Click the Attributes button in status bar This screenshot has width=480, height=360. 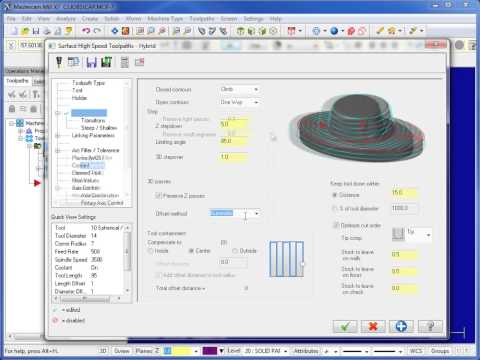[x=306, y=351]
